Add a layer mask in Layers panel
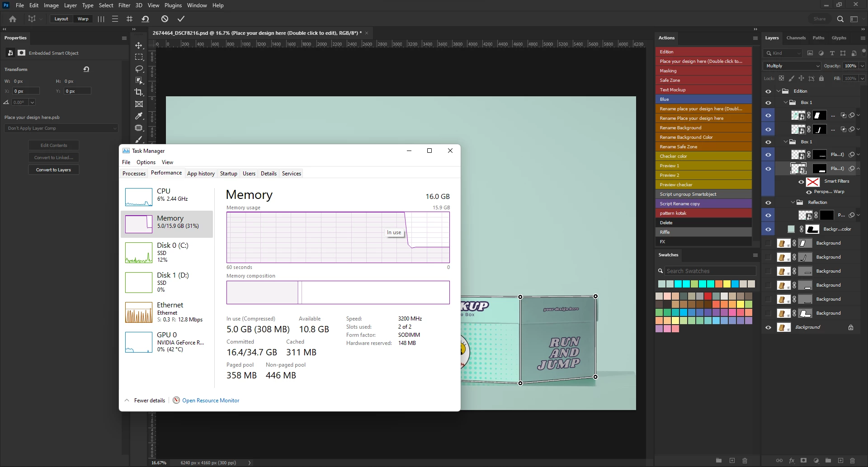 pos(803,461)
